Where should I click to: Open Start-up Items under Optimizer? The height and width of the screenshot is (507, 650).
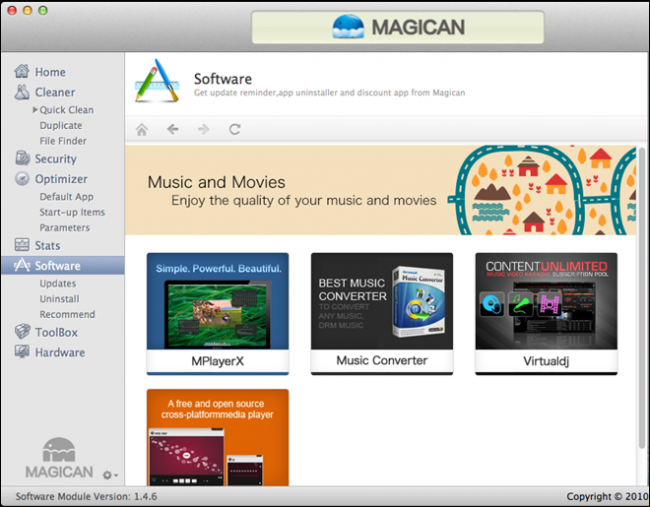(x=72, y=212)
